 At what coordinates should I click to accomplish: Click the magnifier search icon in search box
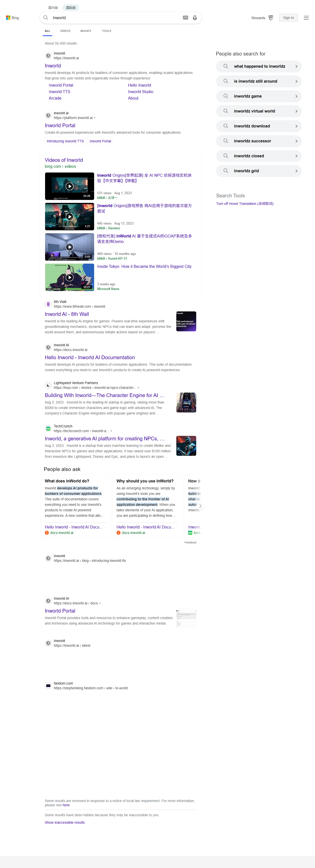[x=46, y=18]
